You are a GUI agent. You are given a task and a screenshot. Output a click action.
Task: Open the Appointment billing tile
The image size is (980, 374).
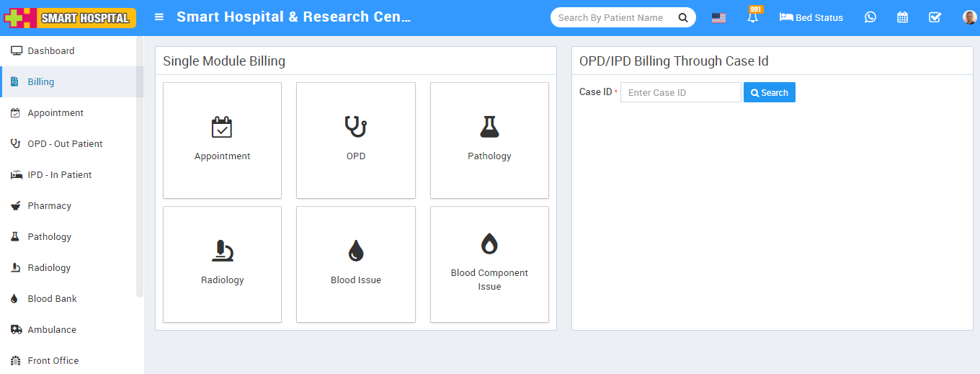pos(222,140)
